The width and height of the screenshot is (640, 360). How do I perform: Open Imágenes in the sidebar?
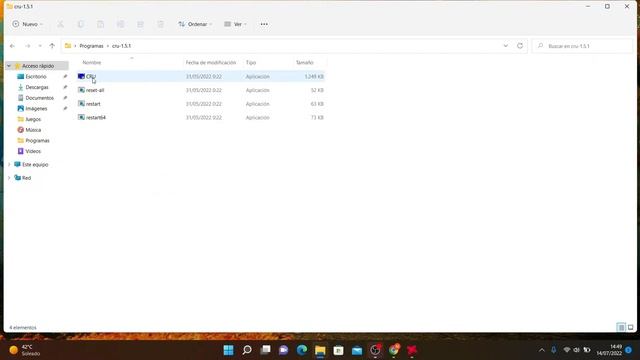point(36,109)
